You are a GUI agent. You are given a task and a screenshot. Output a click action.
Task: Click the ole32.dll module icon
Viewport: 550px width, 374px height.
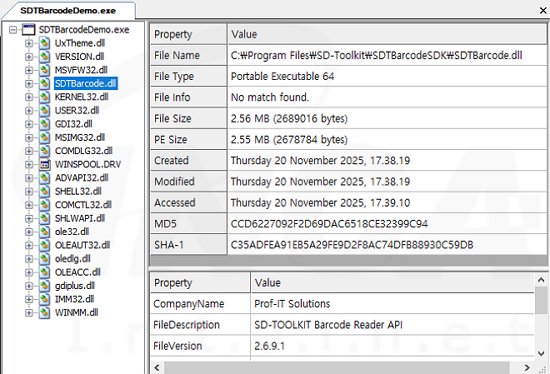44,232
